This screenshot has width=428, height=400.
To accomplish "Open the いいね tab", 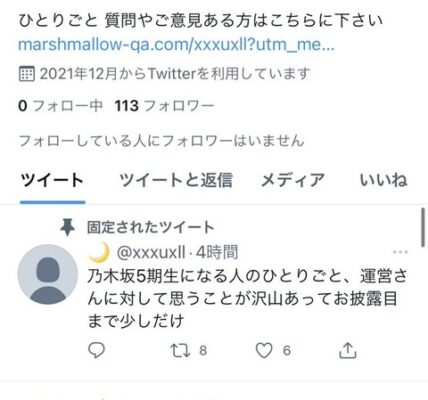I will [x=383, y=180].
